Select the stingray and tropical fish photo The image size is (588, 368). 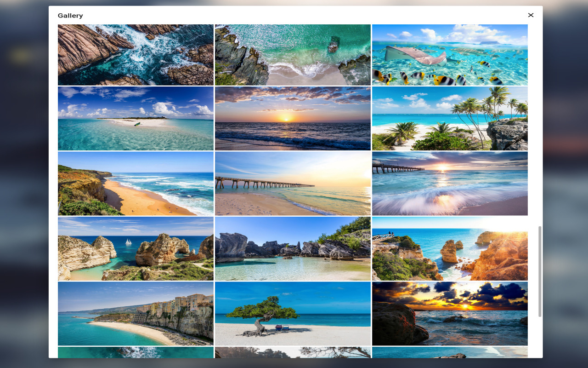point(449,54)
